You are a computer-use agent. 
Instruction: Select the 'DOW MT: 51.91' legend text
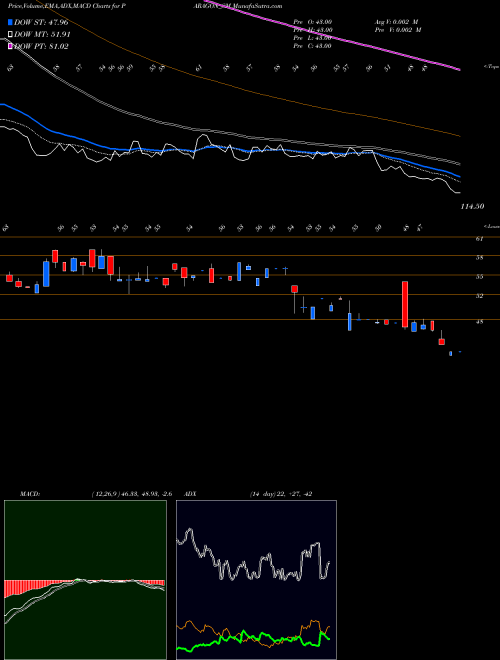point(42,35)
